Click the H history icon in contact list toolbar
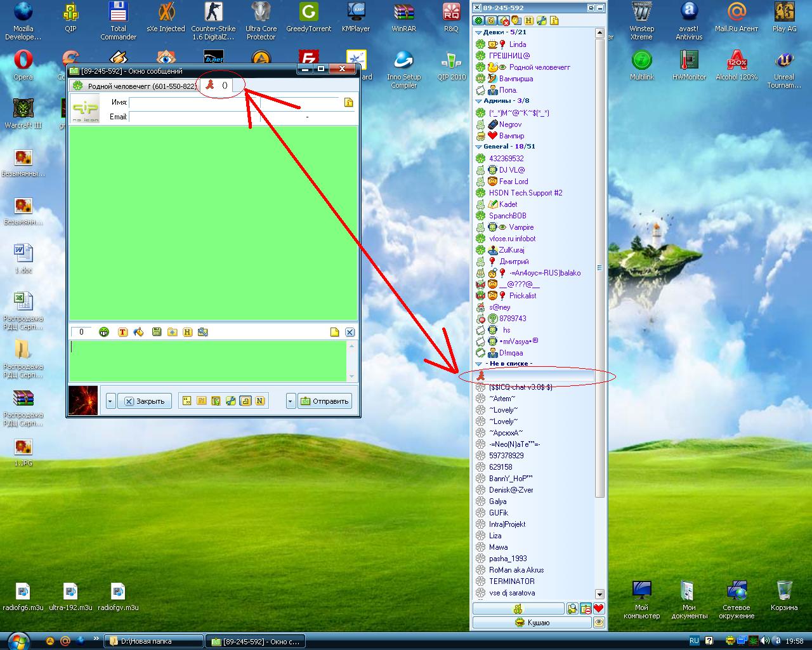The image size is (812, 650). (528, 21)
